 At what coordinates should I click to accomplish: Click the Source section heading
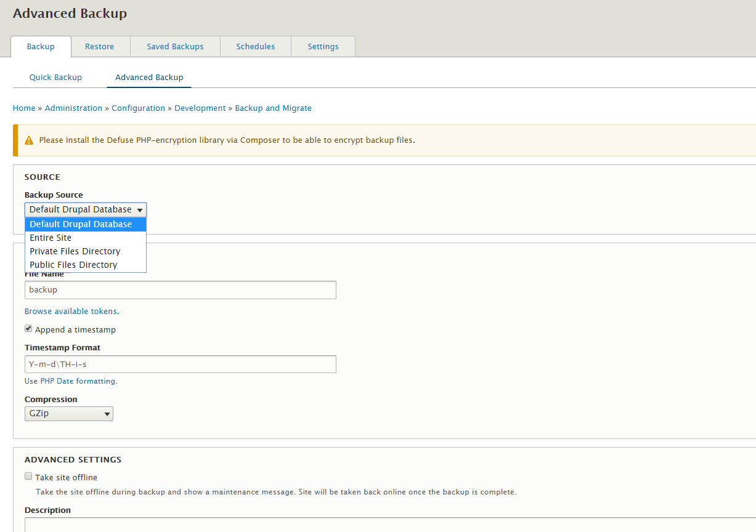(43, 177)
